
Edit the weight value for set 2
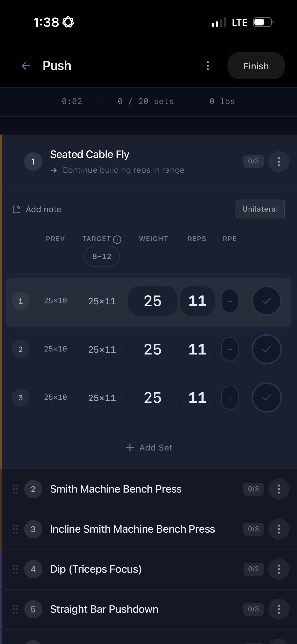[152, 349]
